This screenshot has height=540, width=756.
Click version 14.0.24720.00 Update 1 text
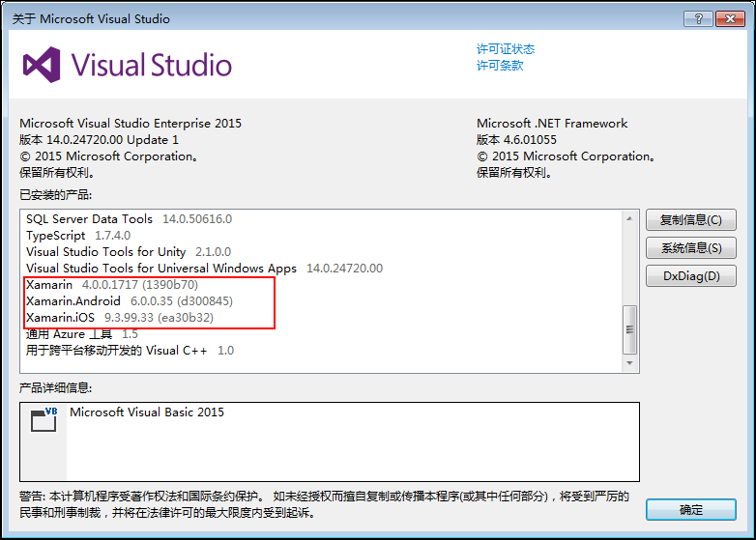[x=99, y=140]
